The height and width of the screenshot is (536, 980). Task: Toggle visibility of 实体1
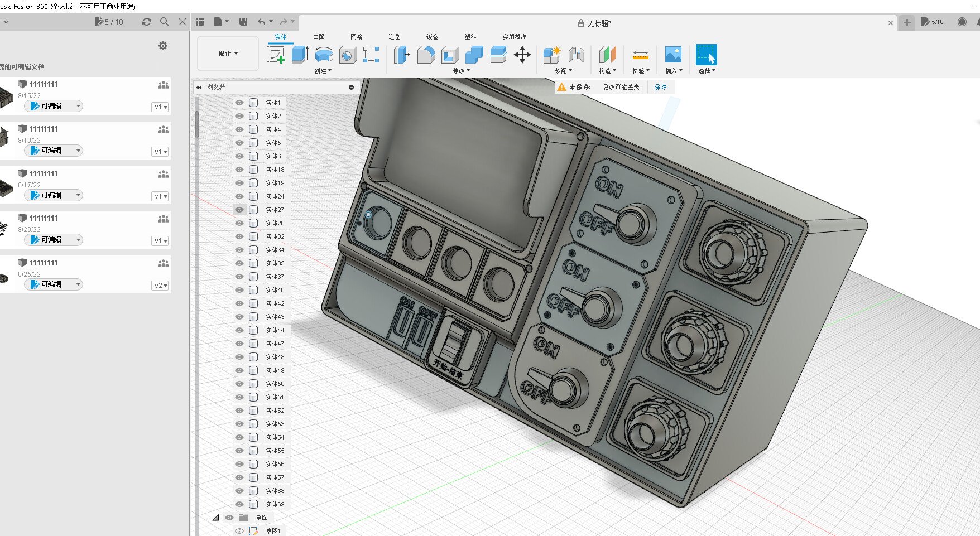point(239,103)
